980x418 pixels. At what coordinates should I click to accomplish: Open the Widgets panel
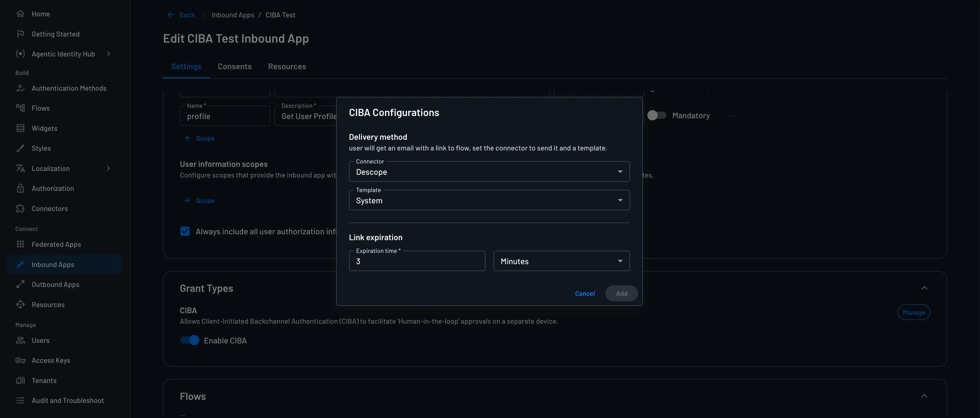point(44,128)
